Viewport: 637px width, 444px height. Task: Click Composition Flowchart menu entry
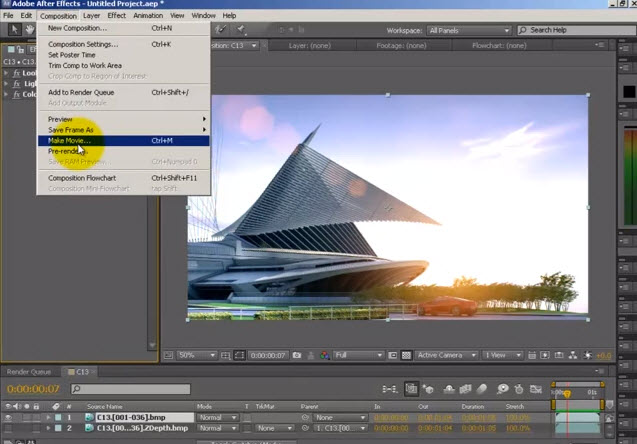(x=124, y=178)
